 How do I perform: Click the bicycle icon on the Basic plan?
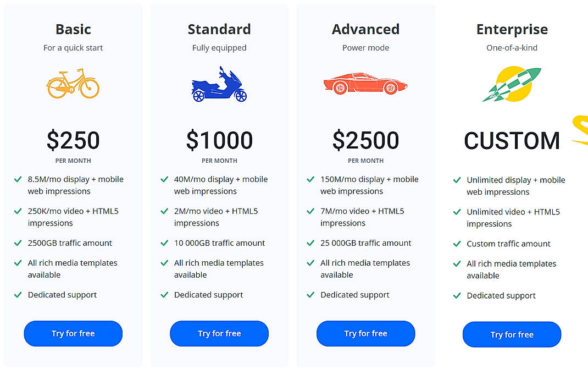tap(73, 84)
